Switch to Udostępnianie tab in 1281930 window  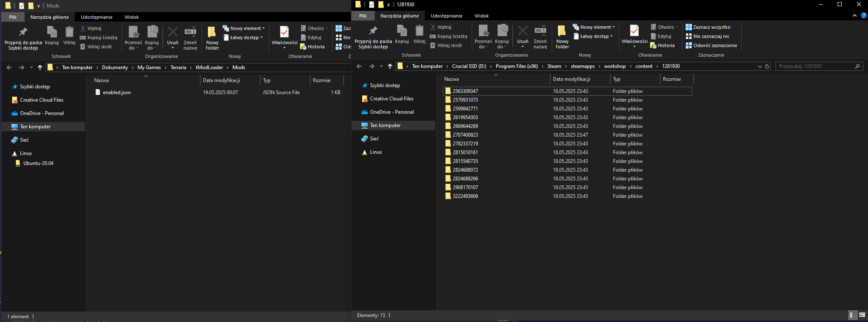pos(447,16)
